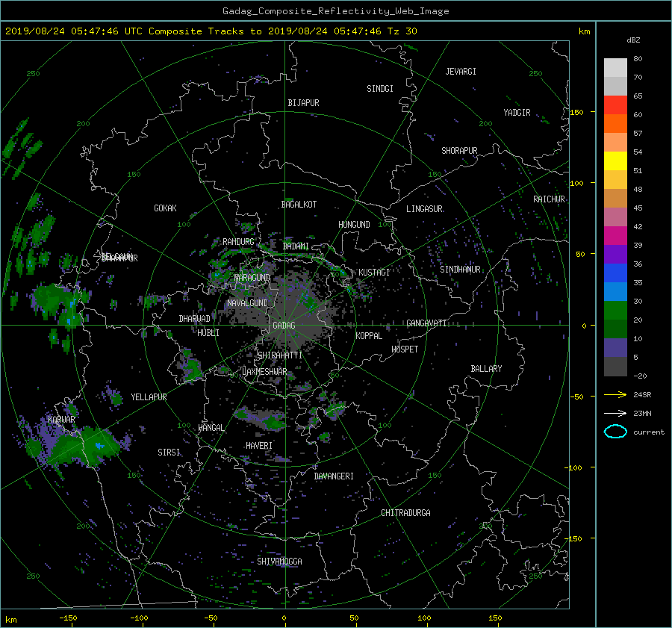
Task: Click the LAXMESHWAR city label
Action: (x=264, y=372)
